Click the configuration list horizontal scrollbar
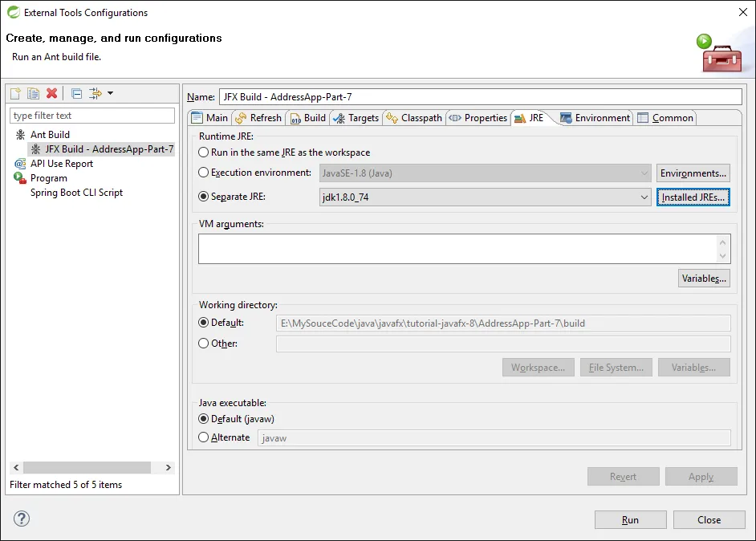The width and height of the screenshot is (756, 541). pyautogui.click(x=87, y=467)
